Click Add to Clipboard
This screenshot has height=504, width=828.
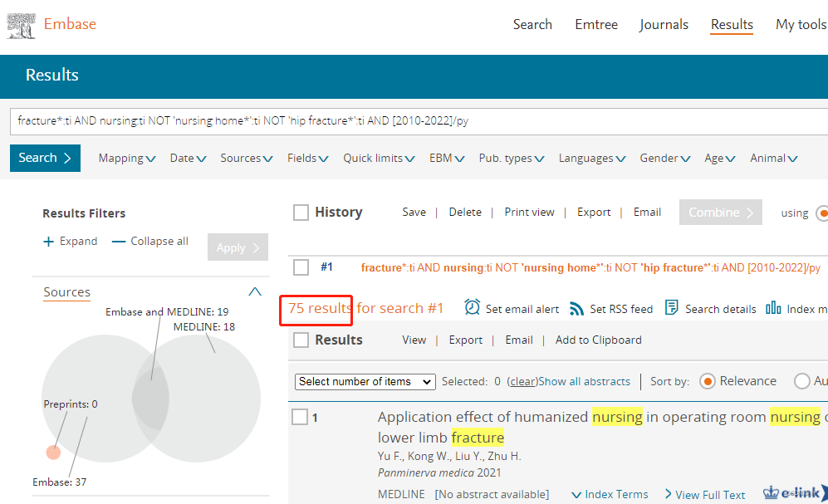[598, 340]
